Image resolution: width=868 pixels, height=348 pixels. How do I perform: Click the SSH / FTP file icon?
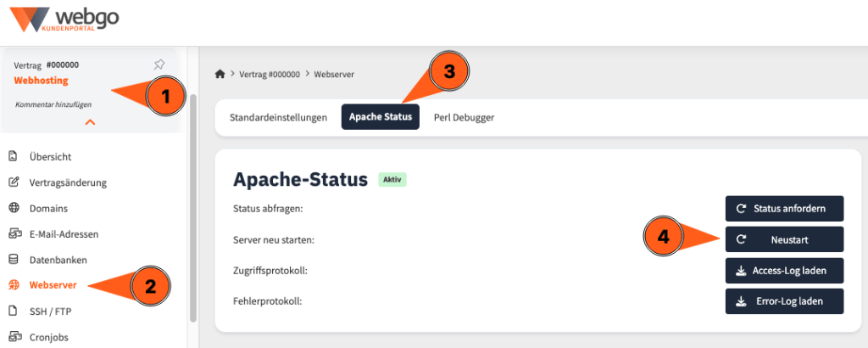tap(14, 312)
